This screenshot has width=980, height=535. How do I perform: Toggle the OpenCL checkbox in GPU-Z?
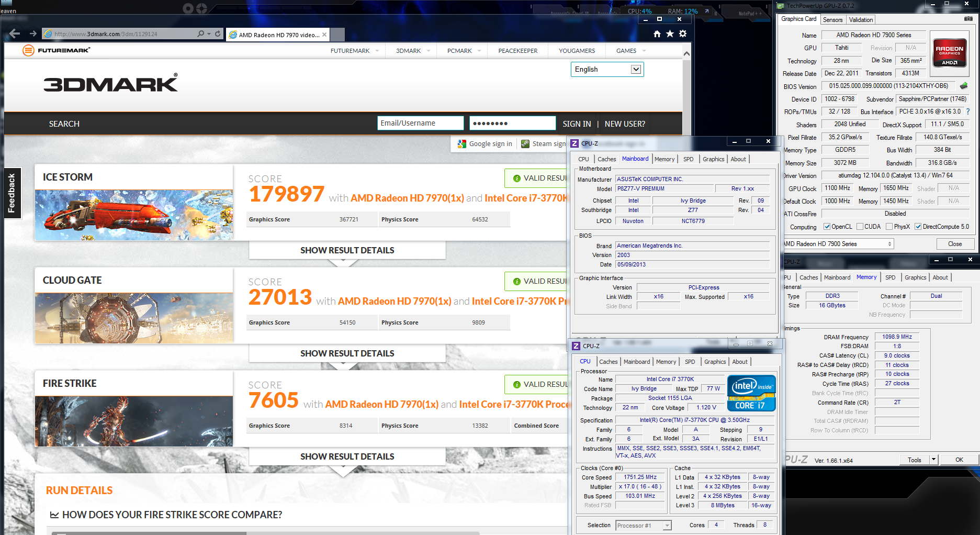[x=827, y=227]
